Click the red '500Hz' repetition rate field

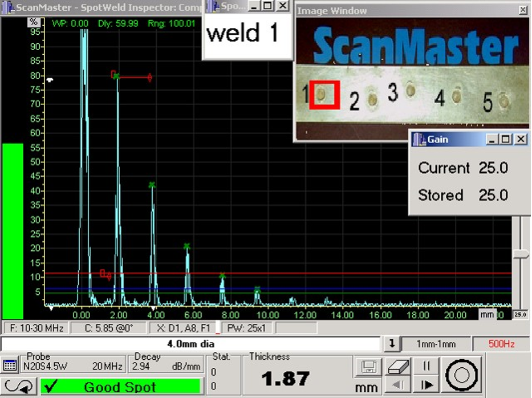(501, 344)
